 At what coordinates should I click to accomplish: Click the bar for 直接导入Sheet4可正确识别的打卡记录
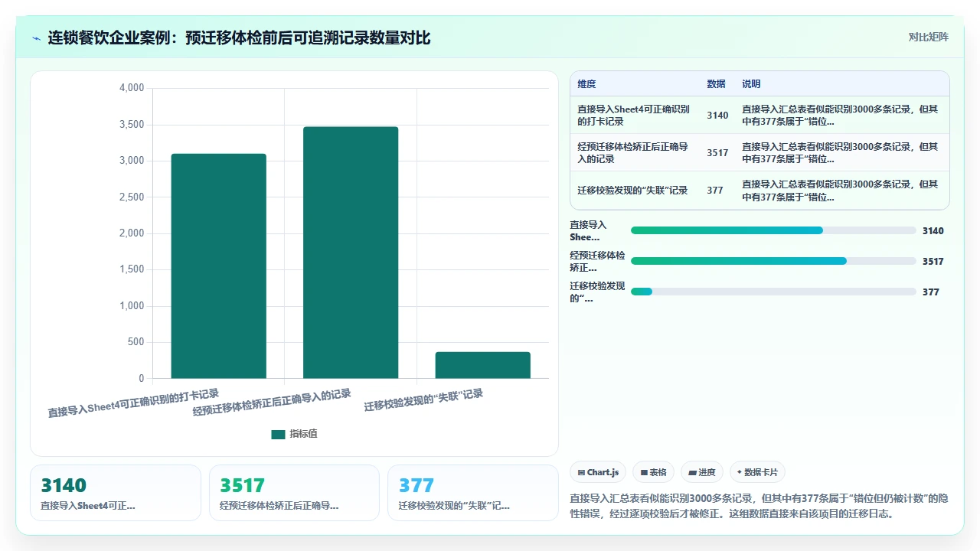tap(218, 266)
